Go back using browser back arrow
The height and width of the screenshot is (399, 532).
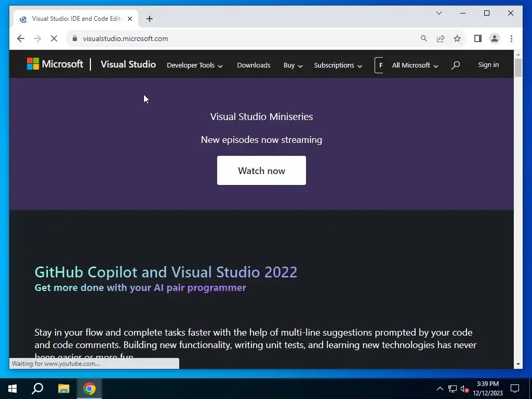pos(21,38)
